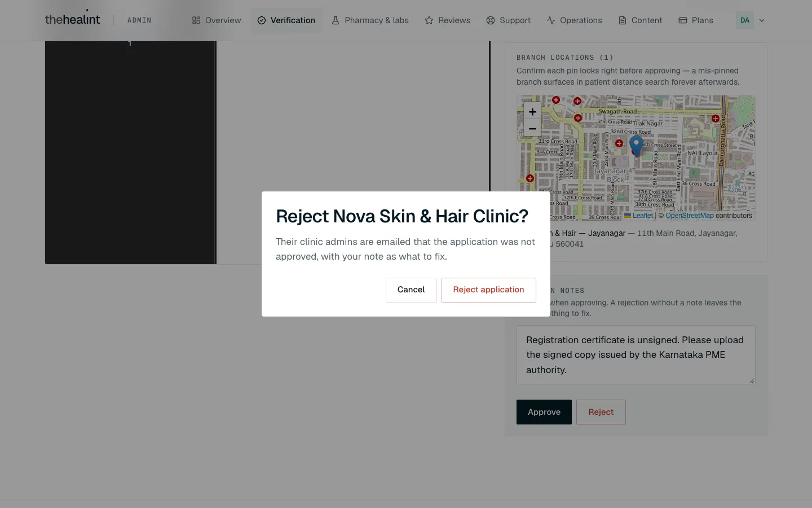The width and height of the screenshot is (812, 508).
Task: Click the "BRANCH LOCATIONS (1)" label
Action: [565, 58]
